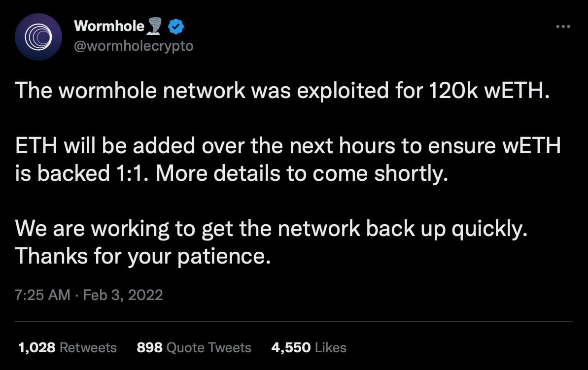Click the 7:25 AM tweet timestamp

[42, 295]
